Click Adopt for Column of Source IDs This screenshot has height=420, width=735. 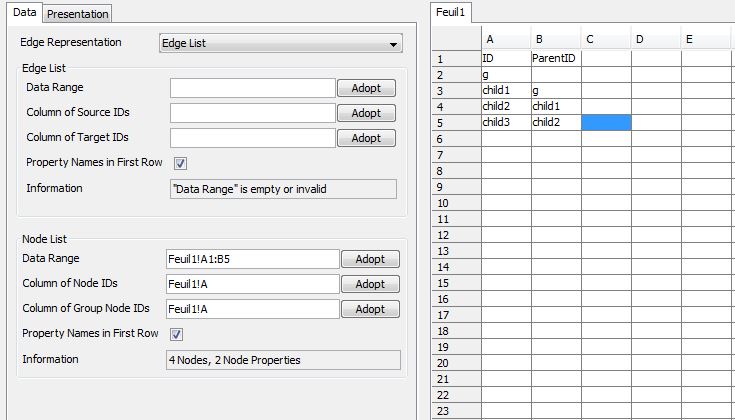(366, 114)
